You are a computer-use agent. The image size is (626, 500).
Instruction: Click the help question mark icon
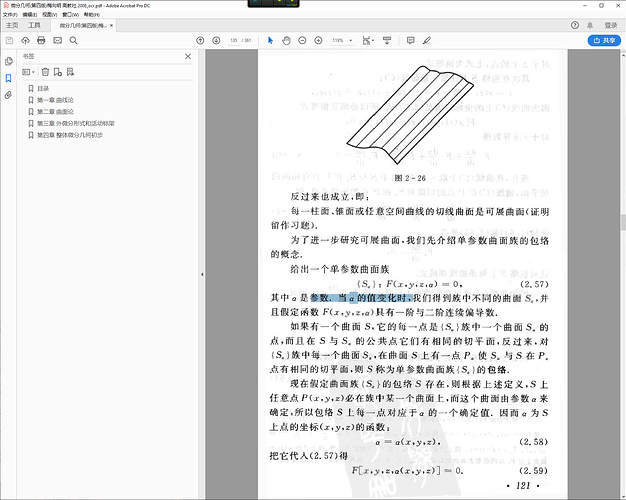(575, 25)
